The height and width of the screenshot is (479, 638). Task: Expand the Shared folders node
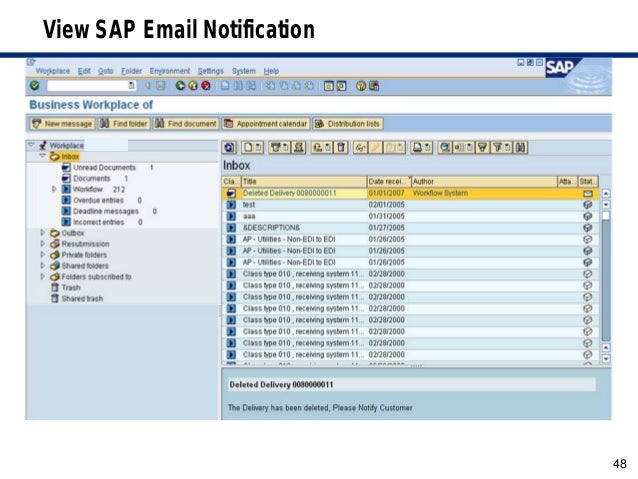[43, 266]
